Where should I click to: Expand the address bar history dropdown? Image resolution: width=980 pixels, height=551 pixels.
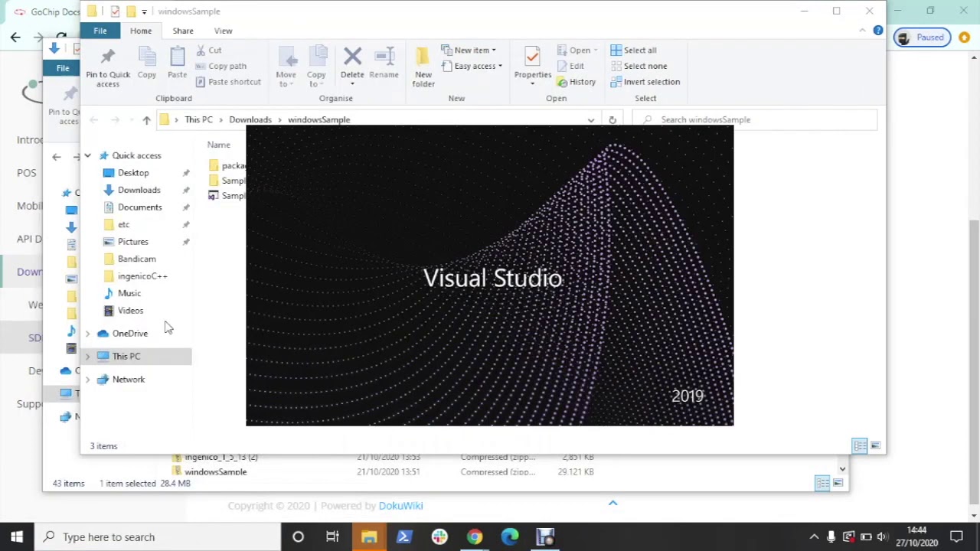pyautogui.click(x=590, y=120)
